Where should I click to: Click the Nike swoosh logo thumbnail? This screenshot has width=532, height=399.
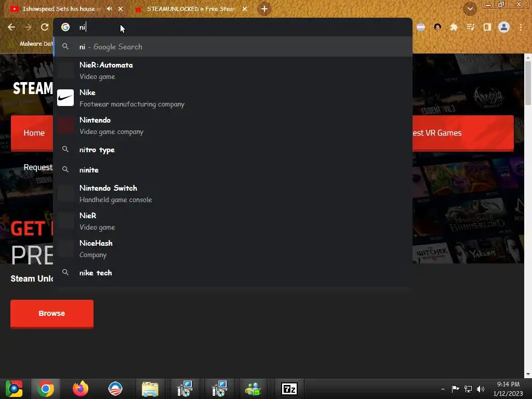[x=65, y=98]
